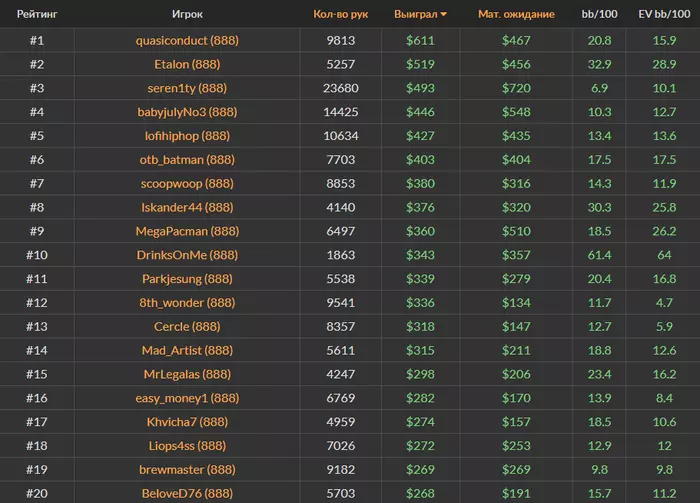Image resolution: width=700 pixels, height=503 pixels.
Task: Sort table by Выиграл column
Action: pyautogui.click(x=416, y=15)
